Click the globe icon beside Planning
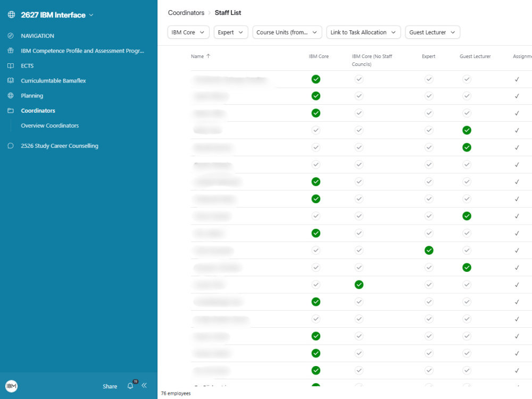Screen dimensions: 532x399 click(11, 95)
